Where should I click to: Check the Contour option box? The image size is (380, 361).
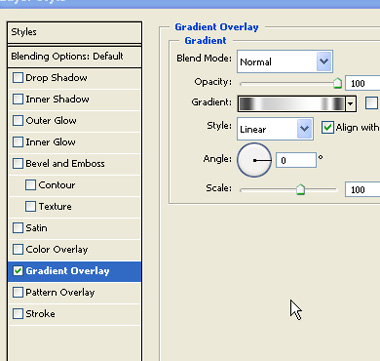[x=30, y=185]
